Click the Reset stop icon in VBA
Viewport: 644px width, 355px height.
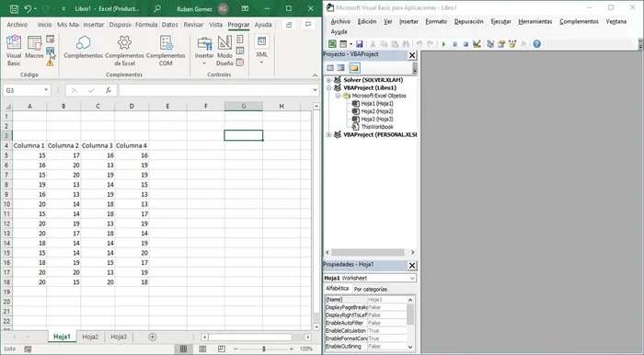coord(466,44)
